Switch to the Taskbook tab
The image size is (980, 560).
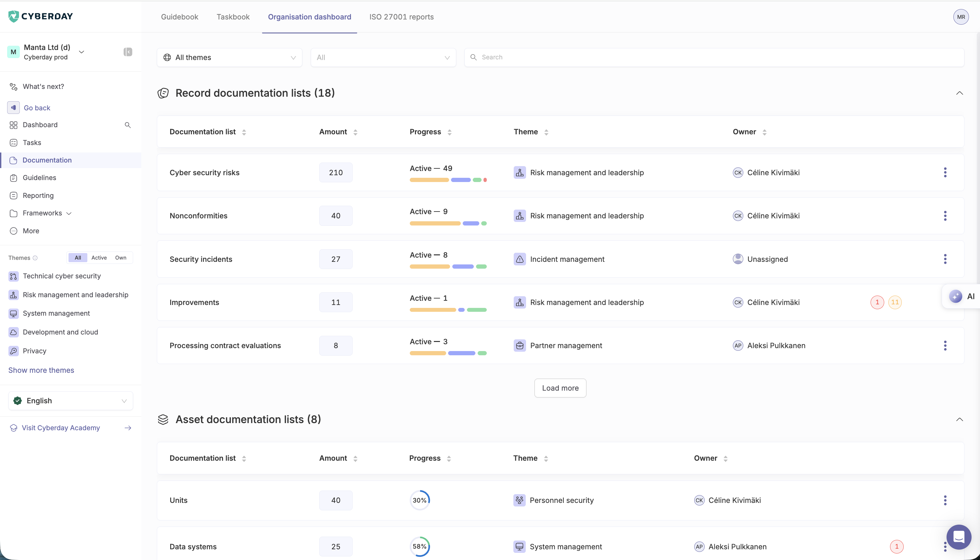tap(233, 17)
